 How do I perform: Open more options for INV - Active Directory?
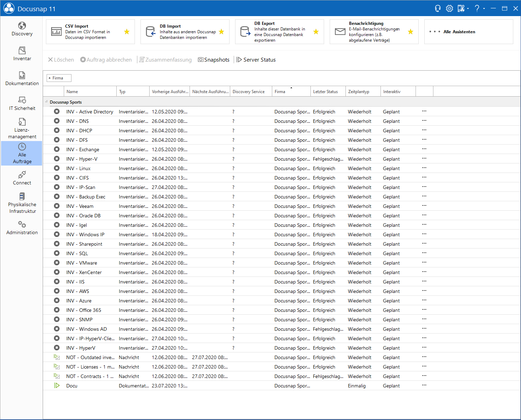424,111
